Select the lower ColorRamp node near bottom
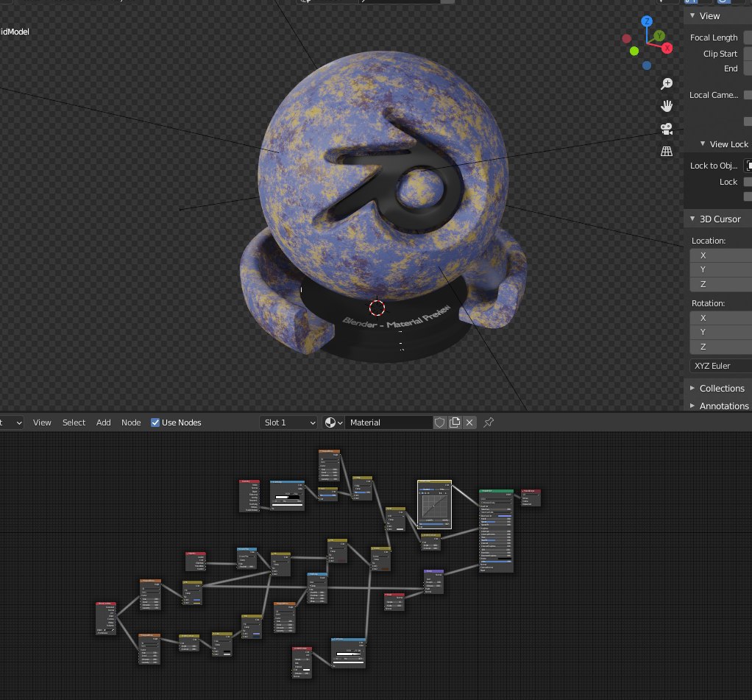The image size is (752, 700). coord(348,653)
